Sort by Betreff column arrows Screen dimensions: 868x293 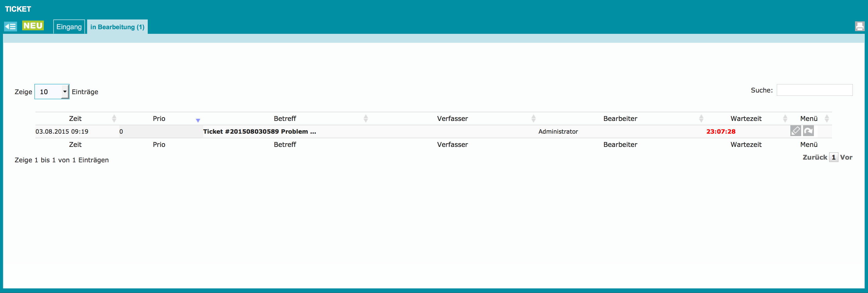click(x=366, y=118)
